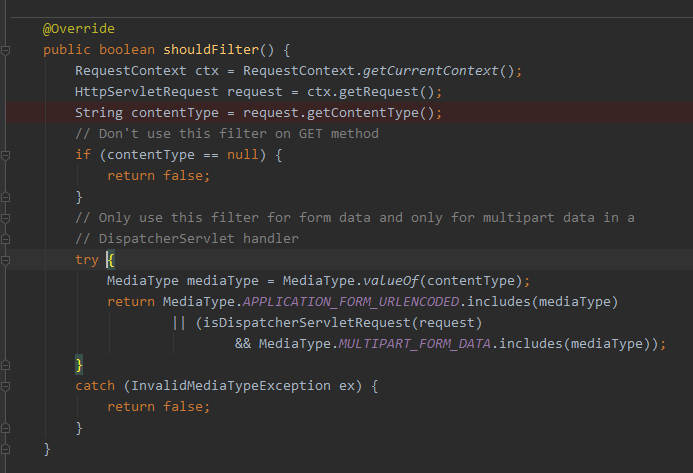Image resolution: width=693 pixels, height=473 pixels.
Task: Fold the if contentType null block
Action: [x=6, y=154]
